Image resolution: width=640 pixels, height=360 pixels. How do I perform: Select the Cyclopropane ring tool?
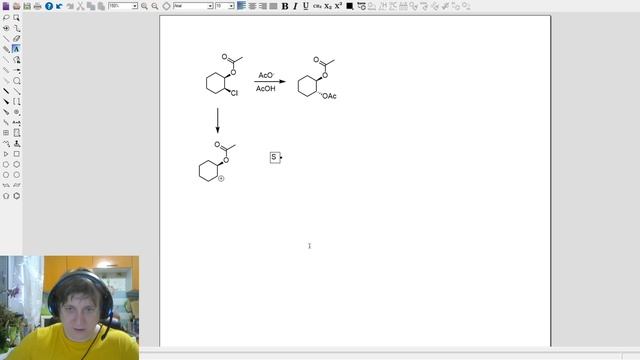[6, 154]
